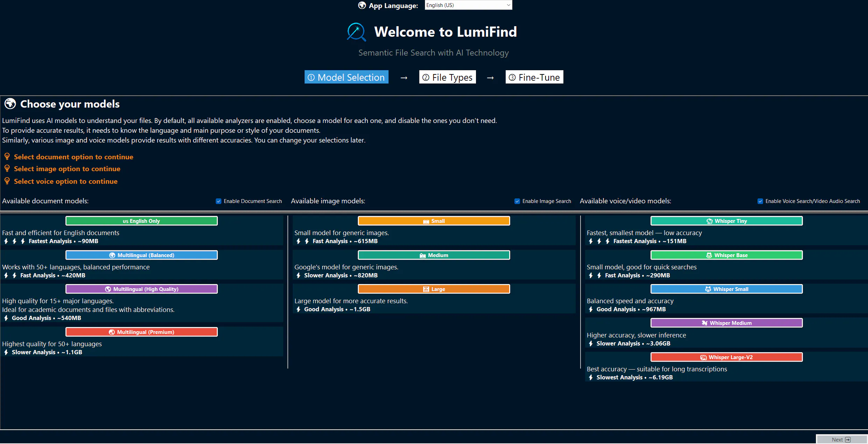Select the Medium image model
868x444 pixels.
434,255
